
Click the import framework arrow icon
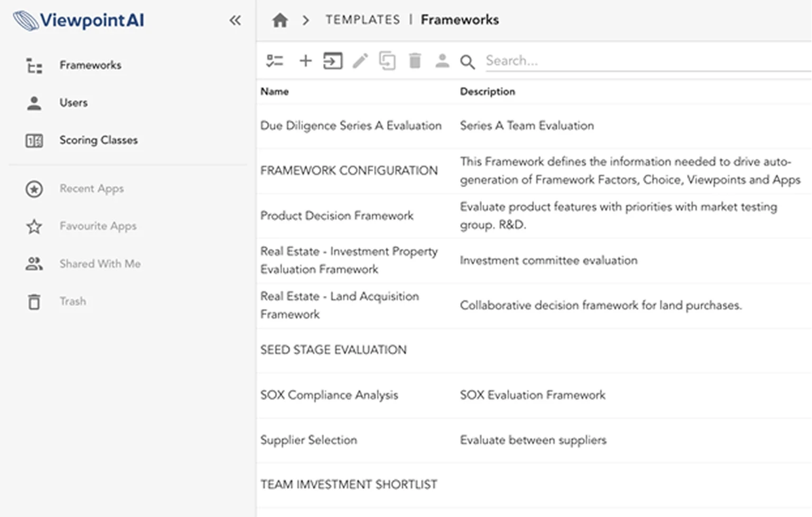(333, 61)
